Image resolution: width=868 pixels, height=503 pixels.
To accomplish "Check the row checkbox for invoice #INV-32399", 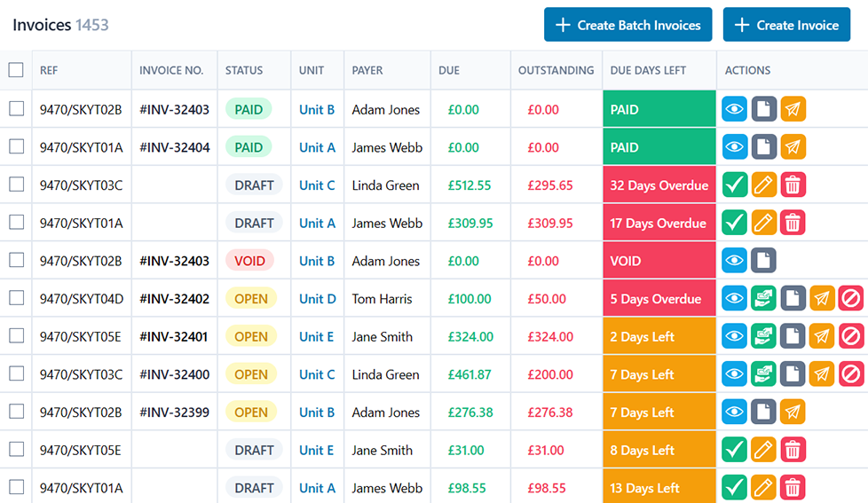I will point(16,412).
